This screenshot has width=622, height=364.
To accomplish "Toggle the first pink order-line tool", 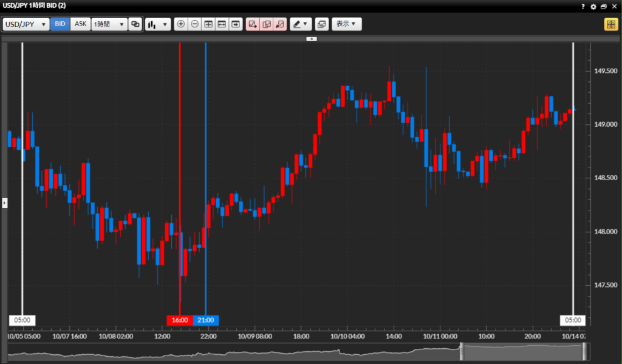I will (252, 24).
